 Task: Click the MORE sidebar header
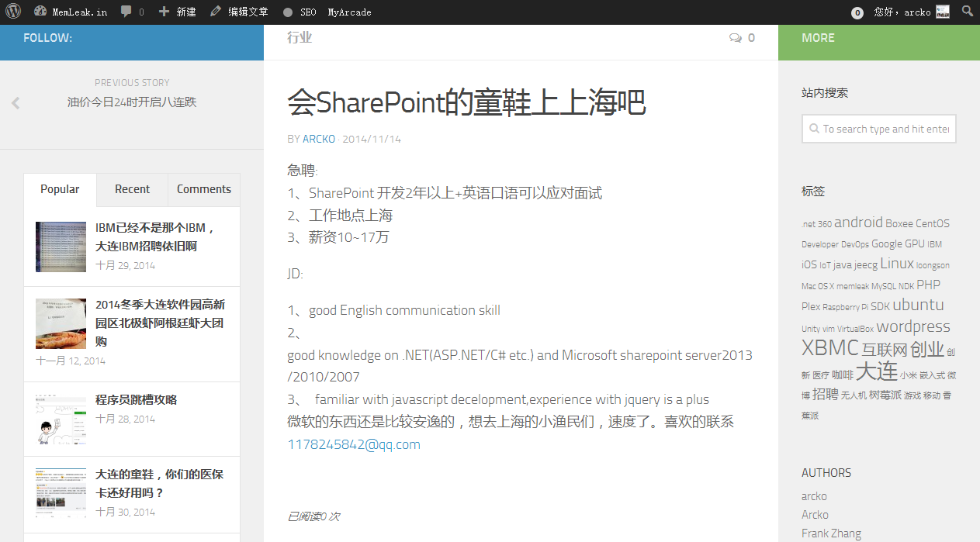click(x=818, y=37)
